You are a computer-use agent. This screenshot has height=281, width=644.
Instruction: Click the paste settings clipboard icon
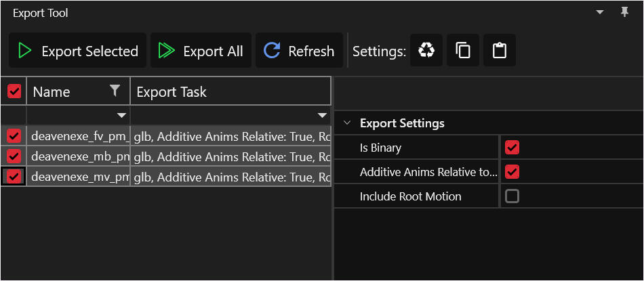point(500,51)
